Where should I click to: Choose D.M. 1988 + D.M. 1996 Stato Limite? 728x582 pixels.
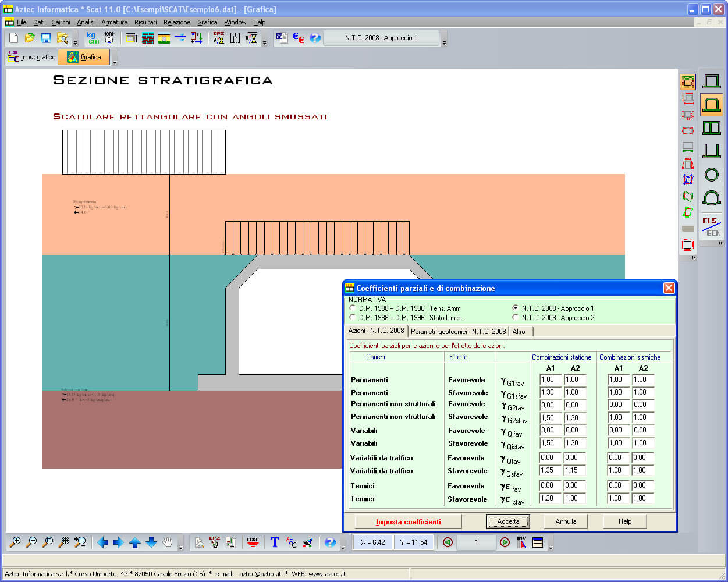point(352,317)
